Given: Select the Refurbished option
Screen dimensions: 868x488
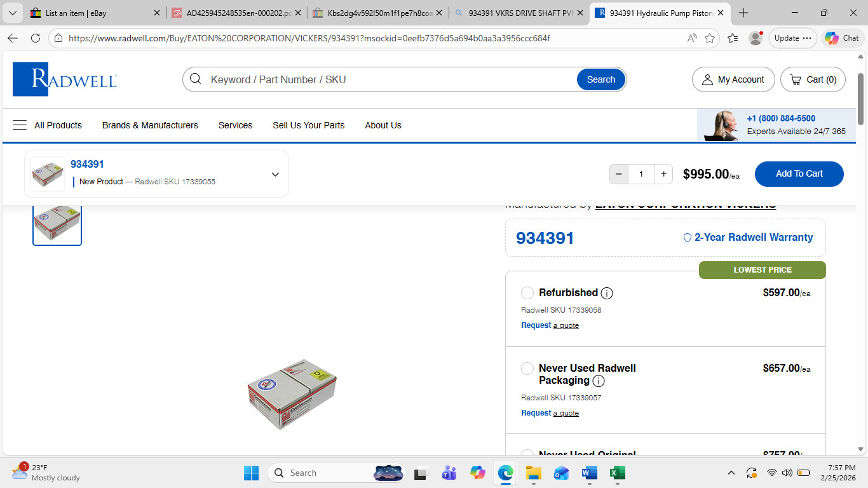Looking at the screenshot, I should pyautogui.click(x=527, y=293).
